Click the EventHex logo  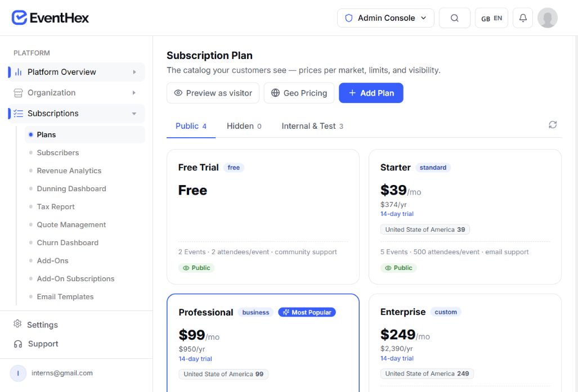click(x=50, y=17)
